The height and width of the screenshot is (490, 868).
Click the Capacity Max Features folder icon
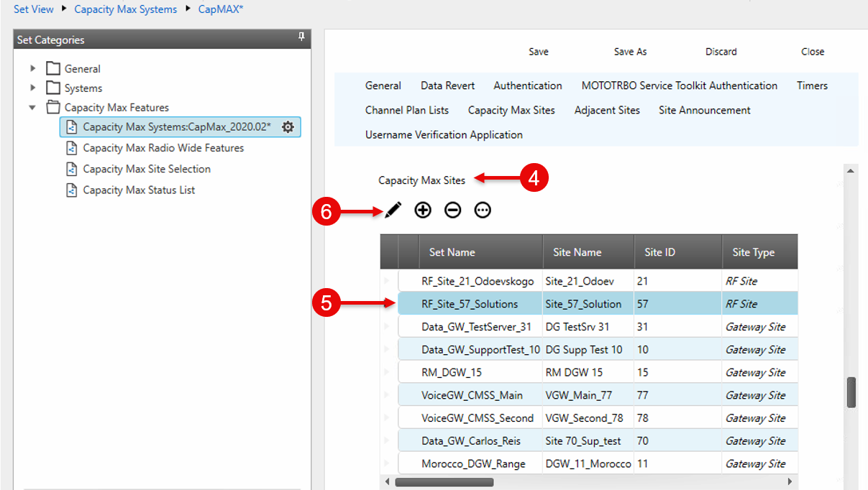(x=52, y=106)
